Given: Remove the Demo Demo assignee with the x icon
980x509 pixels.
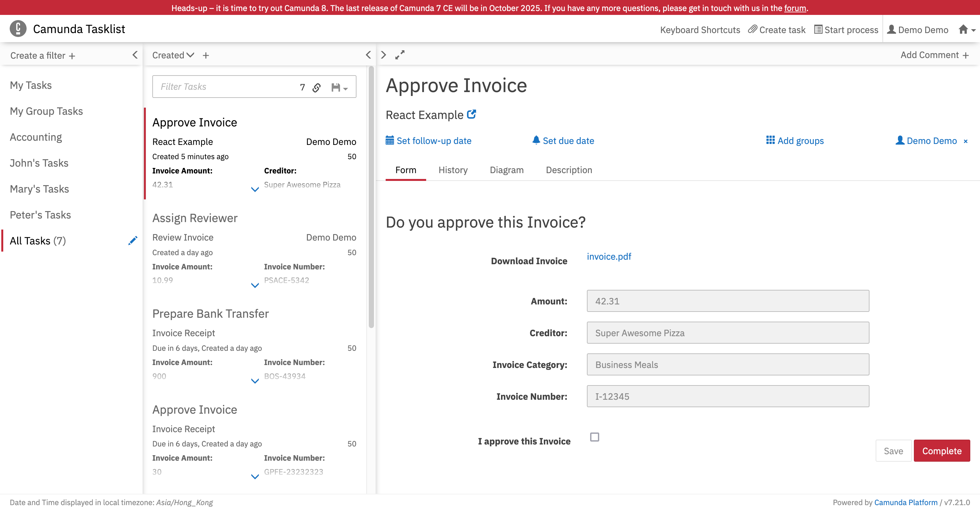Looking at the screenshot, I should [x=965, y=141].
